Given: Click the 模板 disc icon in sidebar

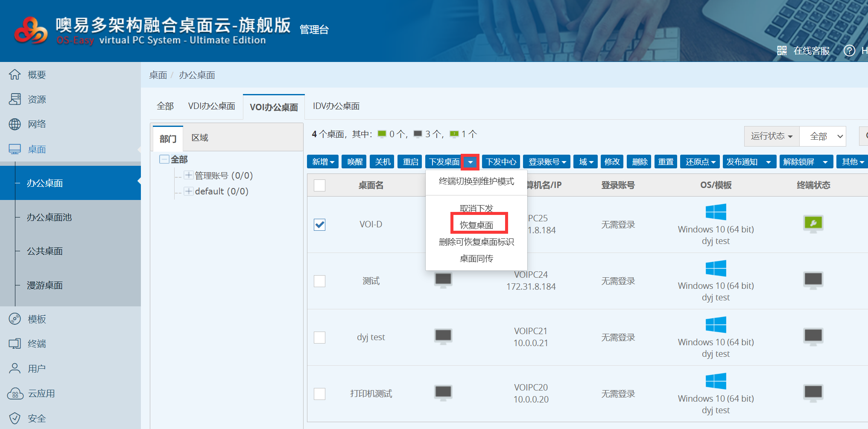Looking at the screenshot, I should [15, 319].
